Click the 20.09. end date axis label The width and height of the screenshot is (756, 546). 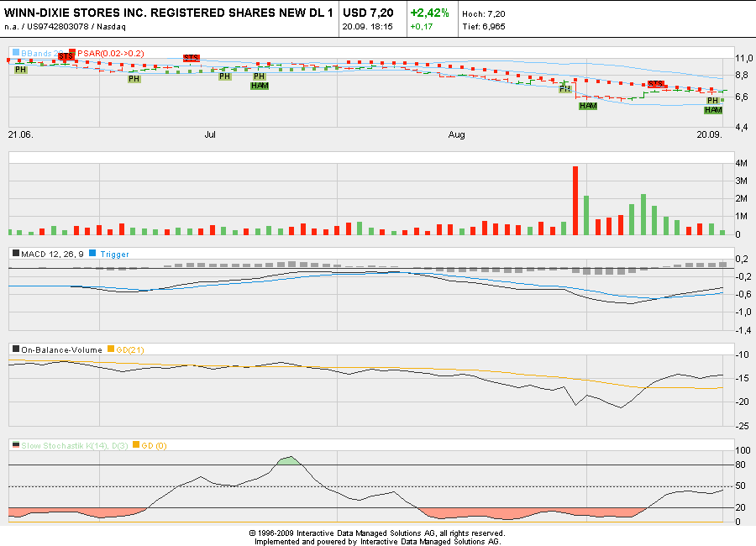click(x=709, y=134)
